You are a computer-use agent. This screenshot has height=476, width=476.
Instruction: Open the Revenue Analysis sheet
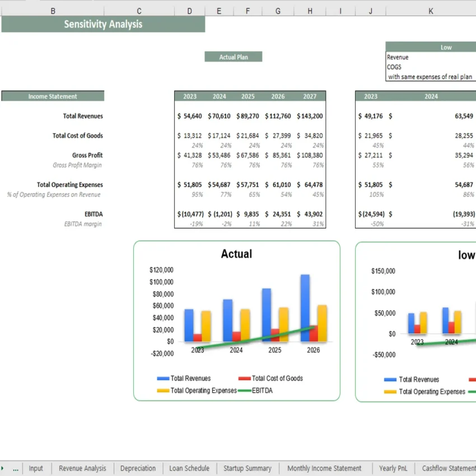click(82, 468)
